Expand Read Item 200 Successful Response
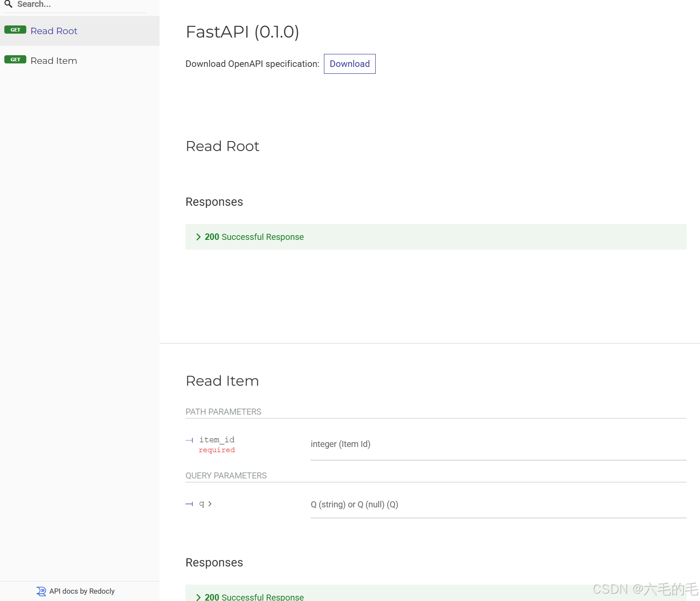 (x=436, y=594)
